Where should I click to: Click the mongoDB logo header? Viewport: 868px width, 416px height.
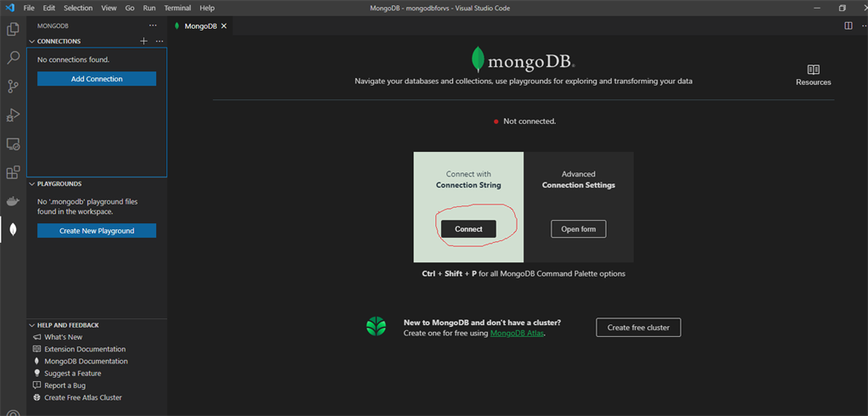click(x=524, y=59)
